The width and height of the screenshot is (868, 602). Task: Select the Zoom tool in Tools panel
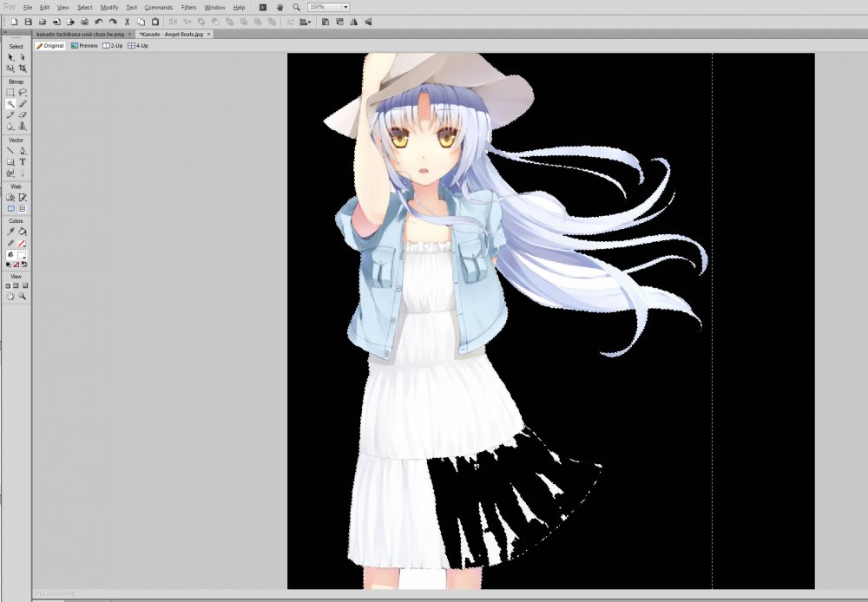23,297
